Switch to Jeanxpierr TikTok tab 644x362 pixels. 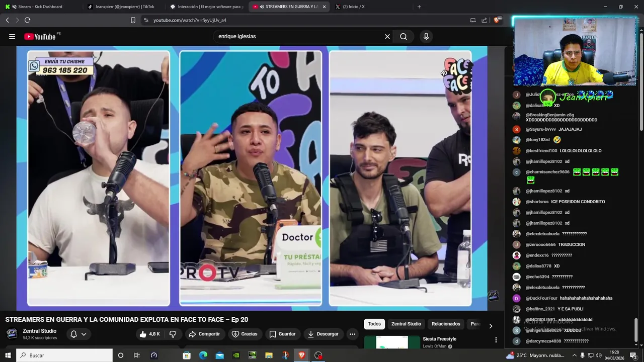pyautogui.click(x=123, y=7)
